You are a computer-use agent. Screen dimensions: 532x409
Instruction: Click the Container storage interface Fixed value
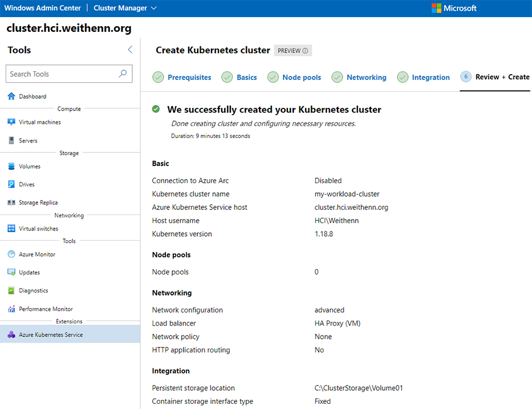[322, 401]
